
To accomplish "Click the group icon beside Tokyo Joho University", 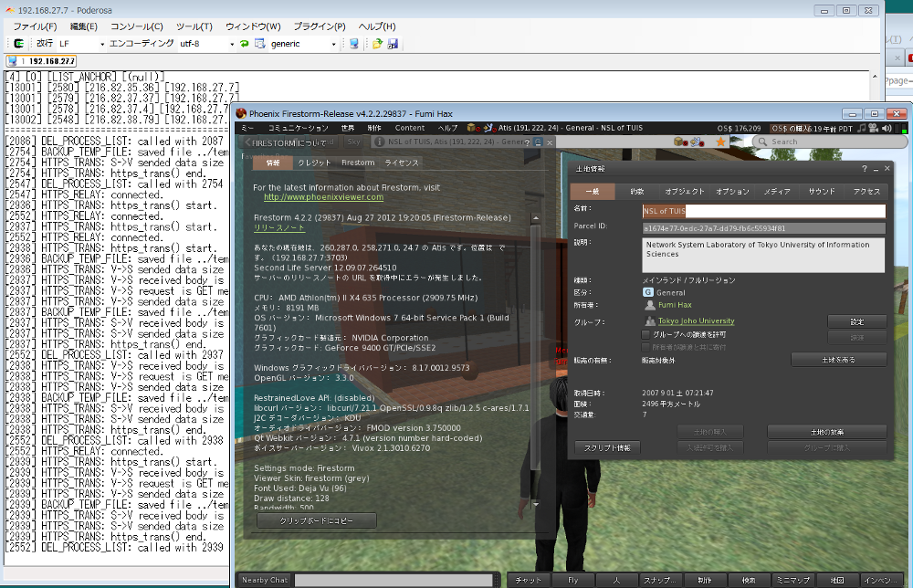I will (x=650, y=320).
